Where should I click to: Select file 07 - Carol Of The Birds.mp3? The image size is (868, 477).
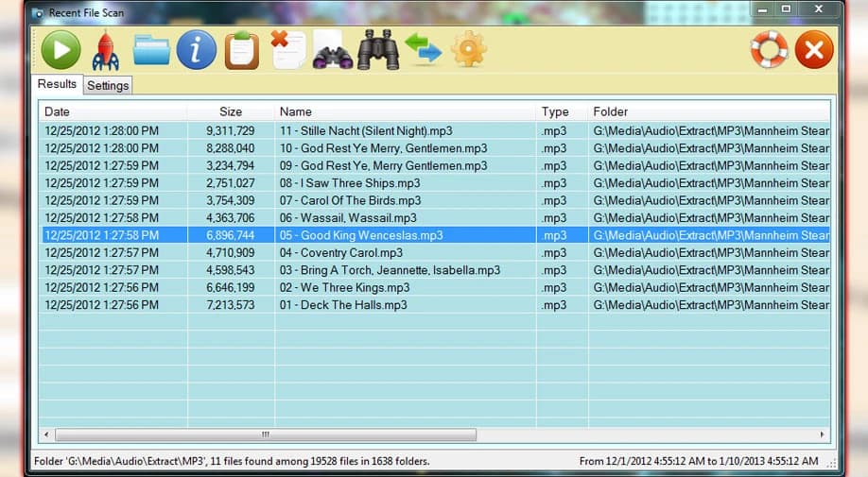point(350,200)
